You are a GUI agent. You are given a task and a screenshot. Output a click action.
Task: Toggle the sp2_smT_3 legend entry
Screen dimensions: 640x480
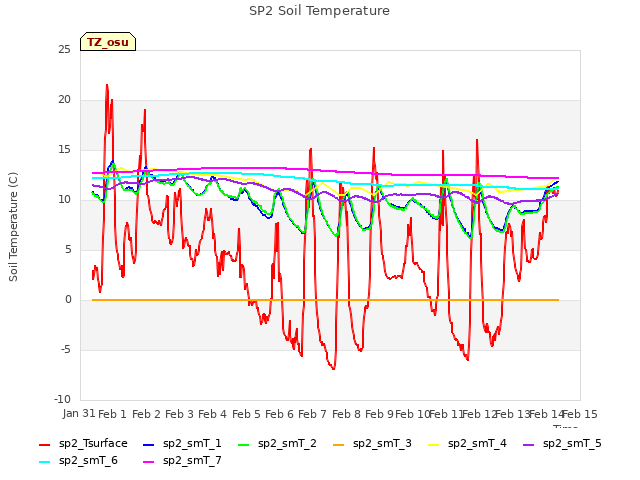pyautogui.click(x=372, y=444)
